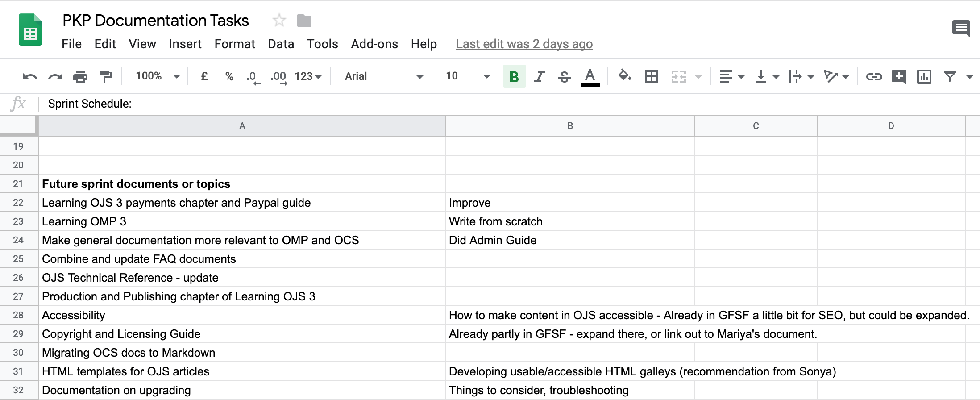Viewport: 980px width, 400px height.
Task: Open the text rotation dropdown
Action: click(836, 77)
